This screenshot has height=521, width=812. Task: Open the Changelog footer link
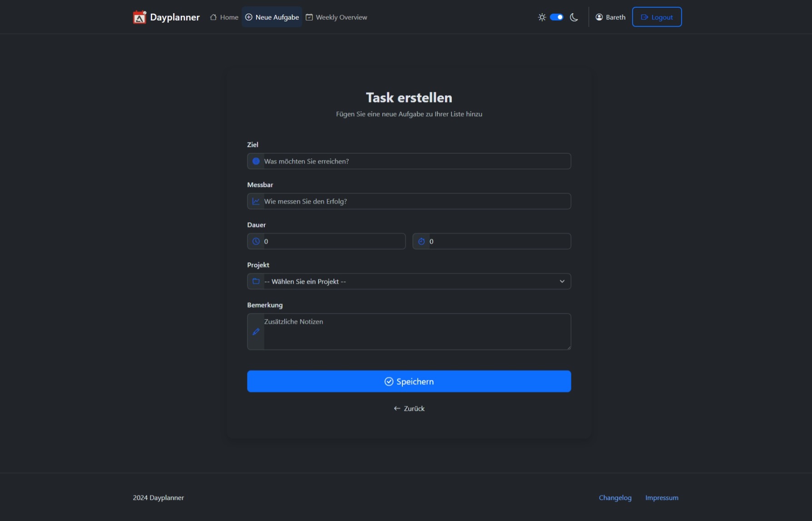[615, 498]
